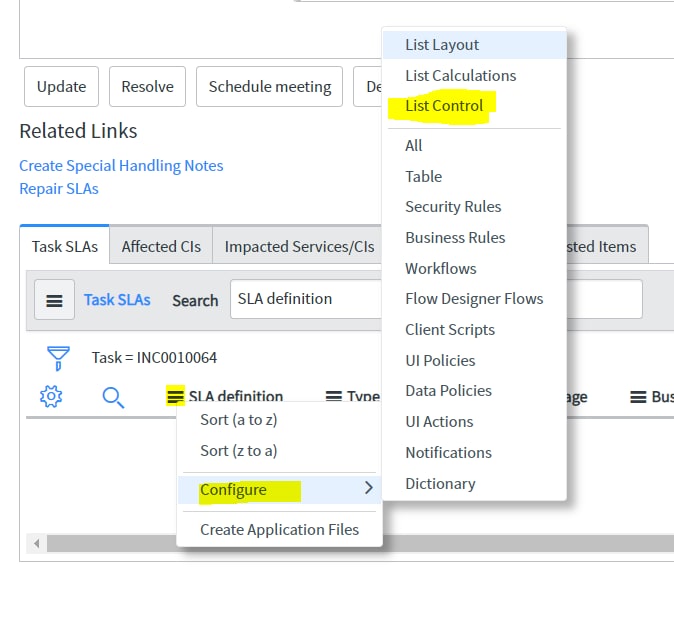Open the Impacted Services/CIs tab
Screen dimensions: 674x620
tap(299, 246)
